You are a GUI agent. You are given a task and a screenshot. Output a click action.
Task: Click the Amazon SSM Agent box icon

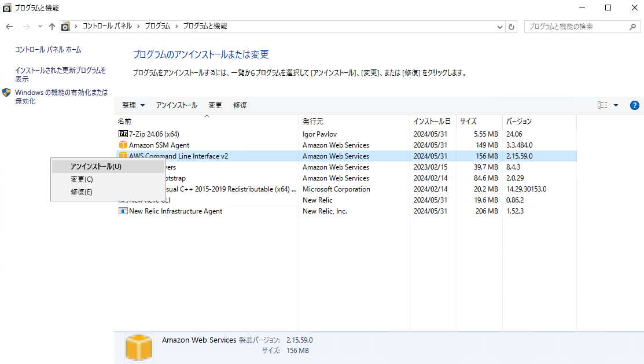(123, 145)
